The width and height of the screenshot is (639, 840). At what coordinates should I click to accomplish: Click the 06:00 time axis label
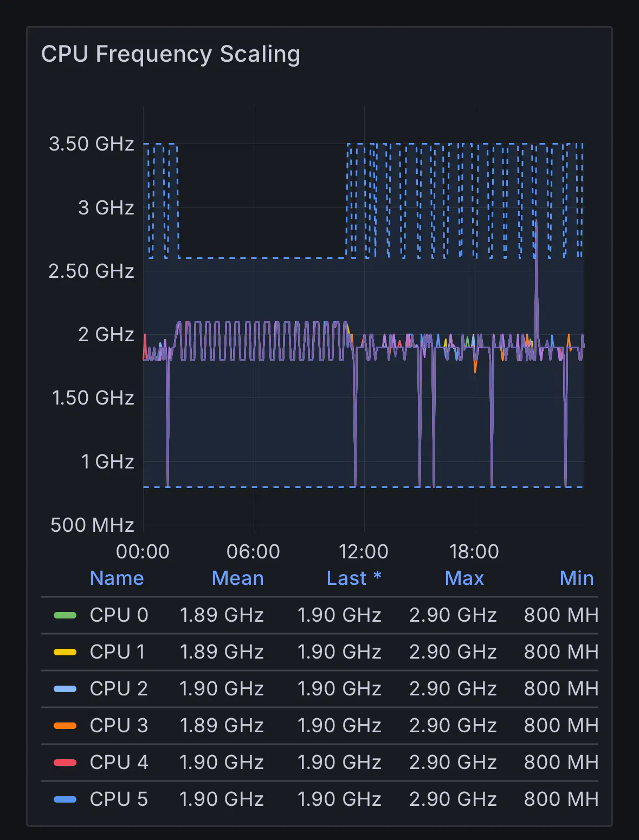[253, 551]
